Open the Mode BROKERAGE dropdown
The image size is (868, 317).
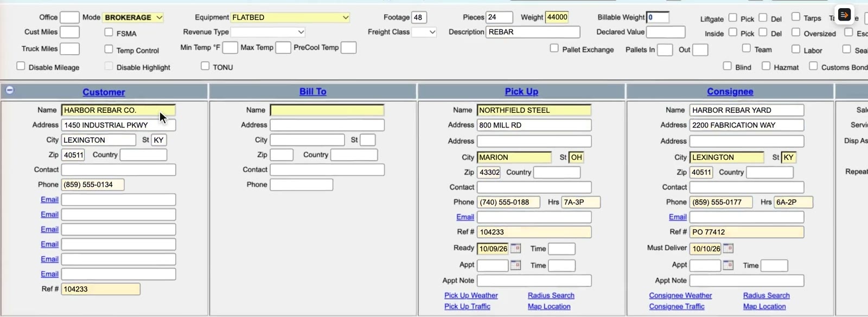pyautogui.click(x=133, y=17)
